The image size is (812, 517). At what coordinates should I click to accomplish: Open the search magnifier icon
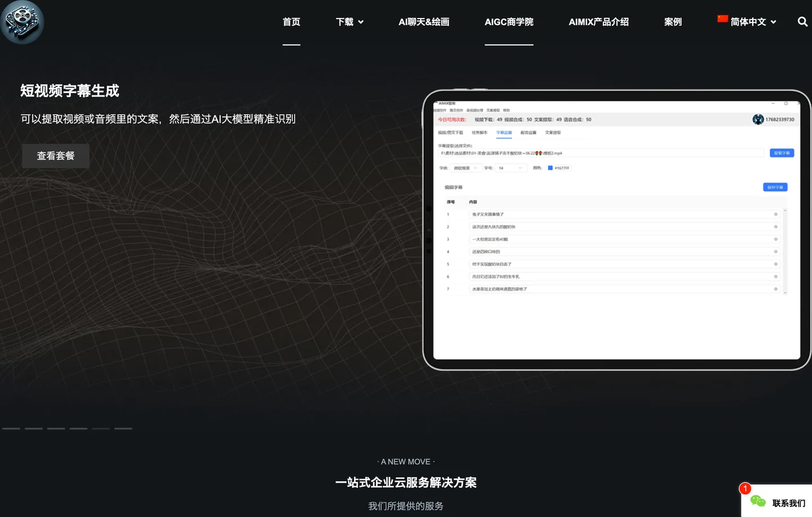802,22
